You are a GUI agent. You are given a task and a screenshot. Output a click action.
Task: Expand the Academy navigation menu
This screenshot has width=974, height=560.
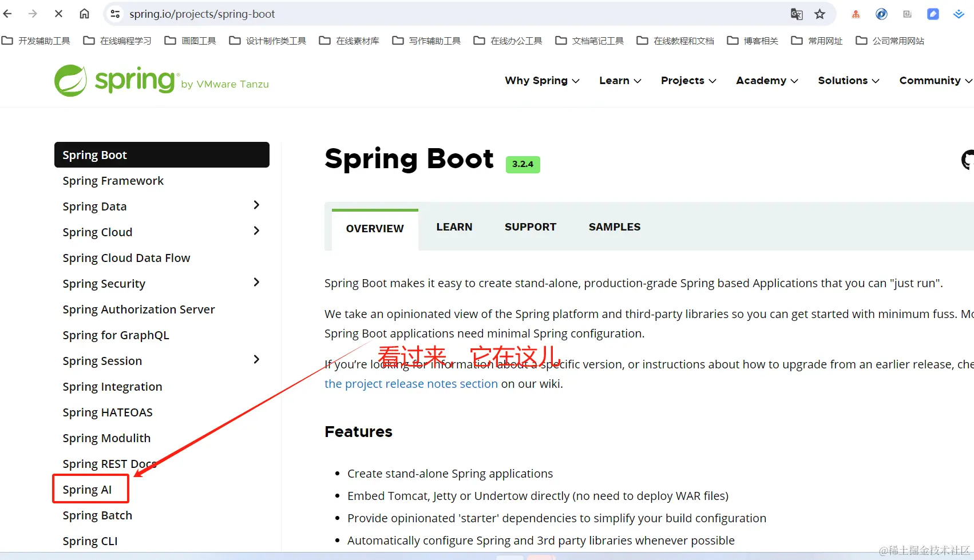(767, 81)
